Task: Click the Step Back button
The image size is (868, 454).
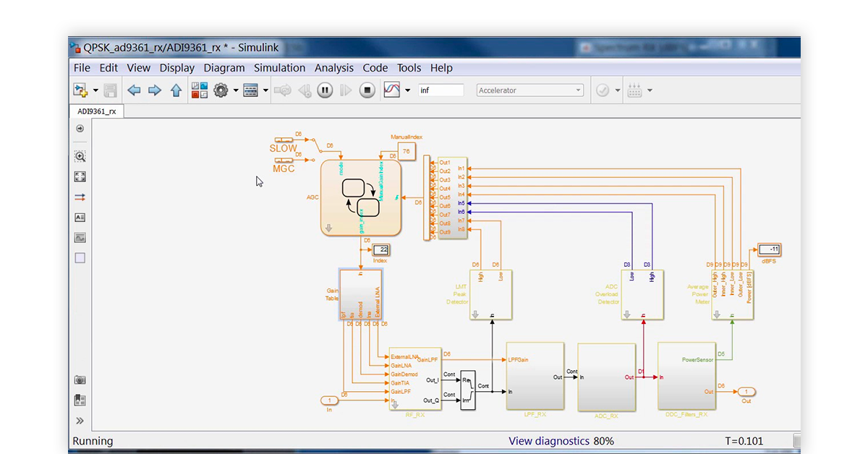Action: click(x=305, y=90)
